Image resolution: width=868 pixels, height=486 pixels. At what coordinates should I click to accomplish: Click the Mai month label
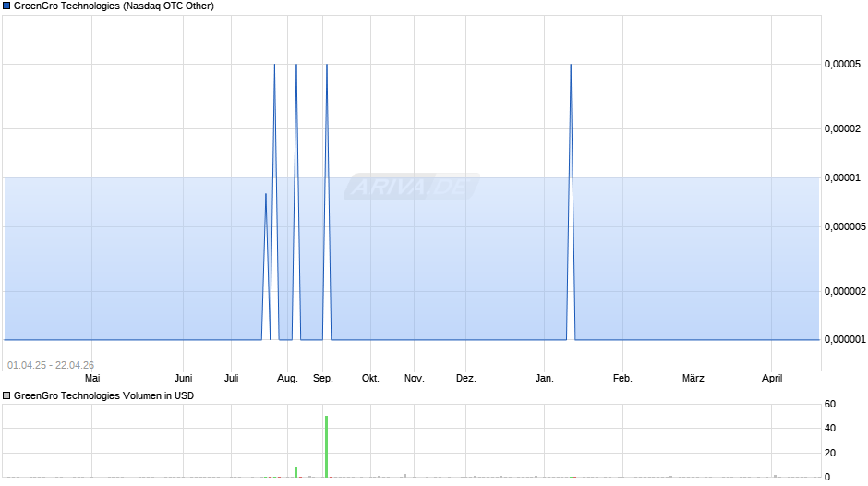92,379
